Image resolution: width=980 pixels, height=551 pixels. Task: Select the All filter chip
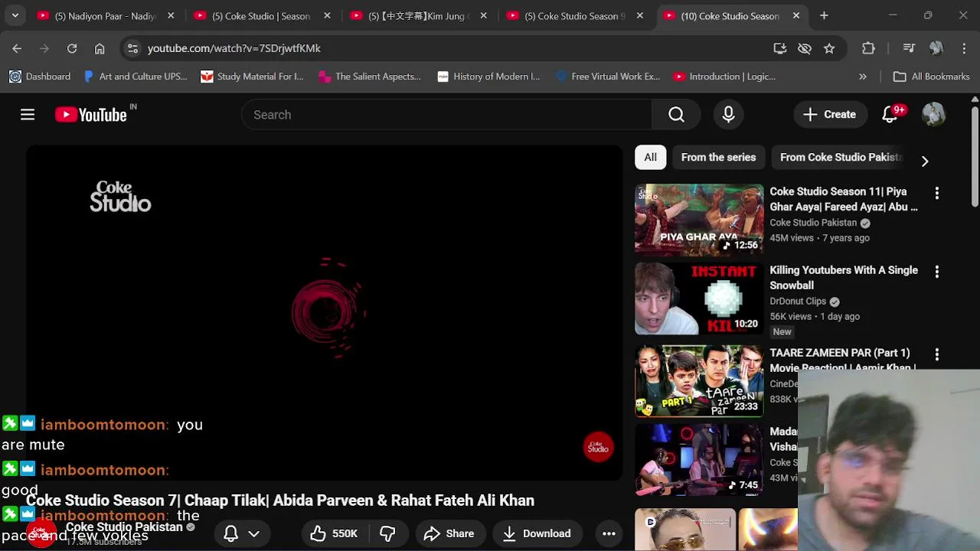[650, 158]
